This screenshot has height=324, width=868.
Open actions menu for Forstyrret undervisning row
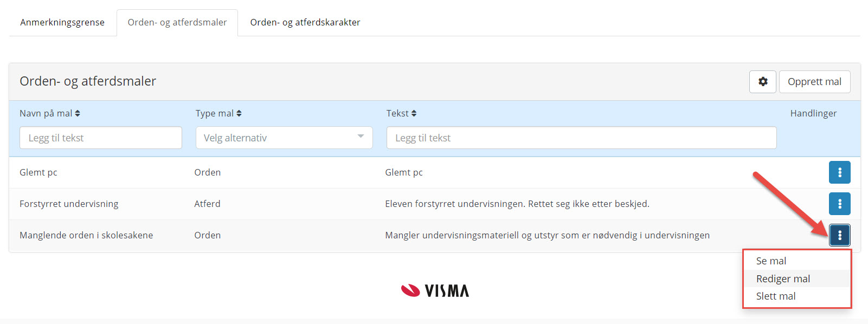tap(839, 204)
